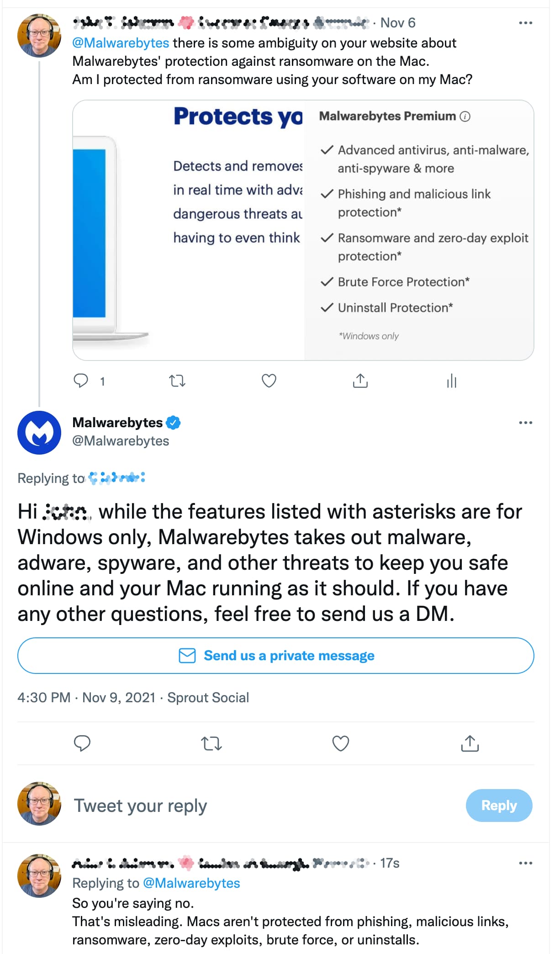Open the Malwarebytes Premium screenshot image

point(303,230)
